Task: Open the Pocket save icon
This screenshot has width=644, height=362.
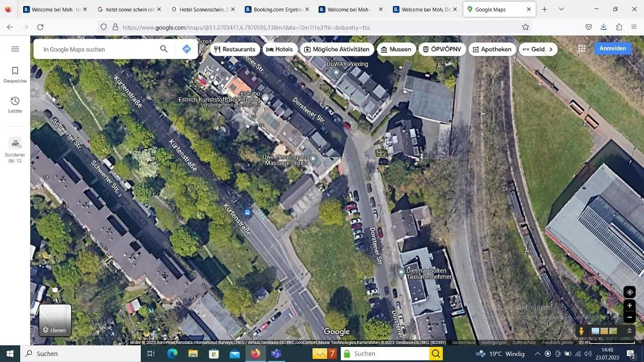Action: point(589,27)
